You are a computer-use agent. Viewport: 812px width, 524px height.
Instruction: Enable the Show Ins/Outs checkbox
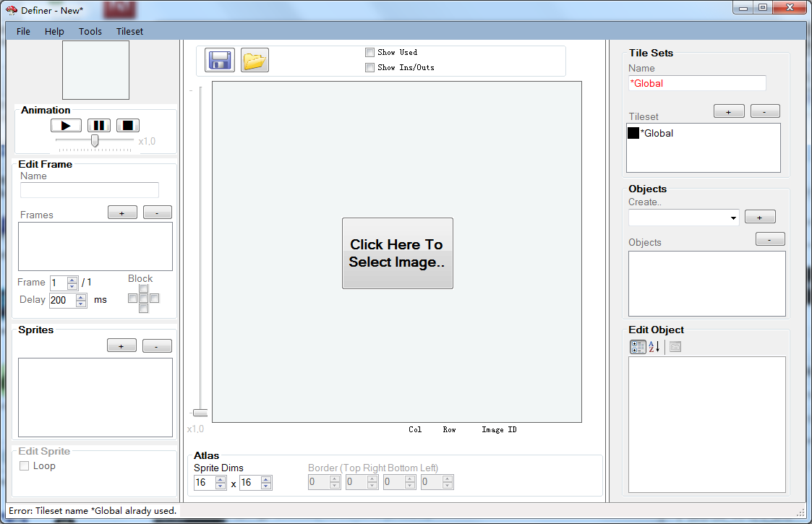(x=369, y=67)
